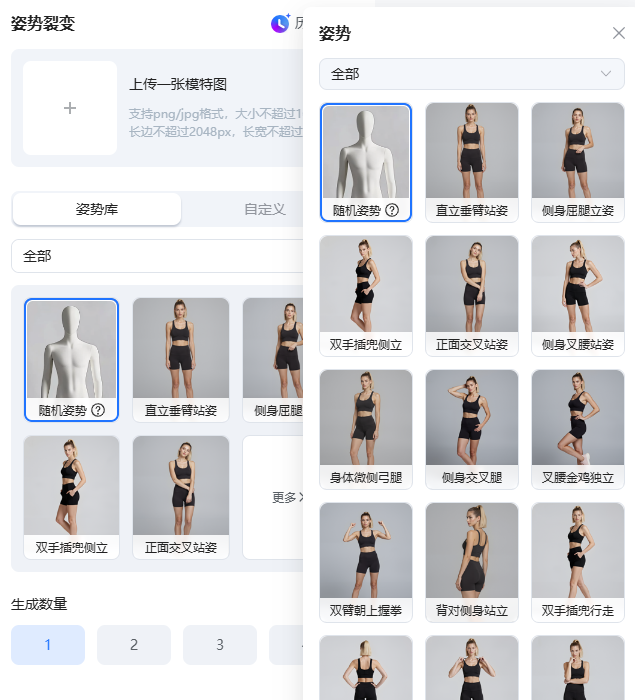This screenshot has width=635, height=700.
Task: Choose the 双臂朝上握拳 pose
Action: [366, 562]
